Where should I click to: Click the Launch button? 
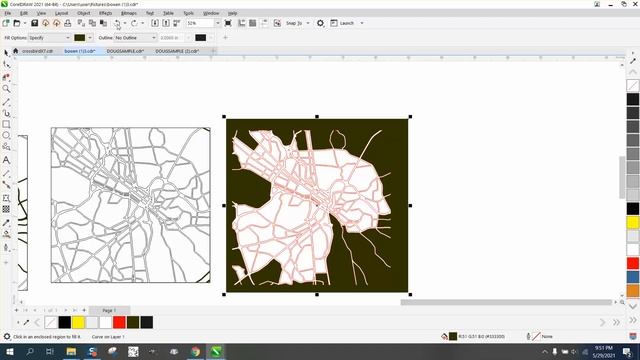tap(342, 23)
